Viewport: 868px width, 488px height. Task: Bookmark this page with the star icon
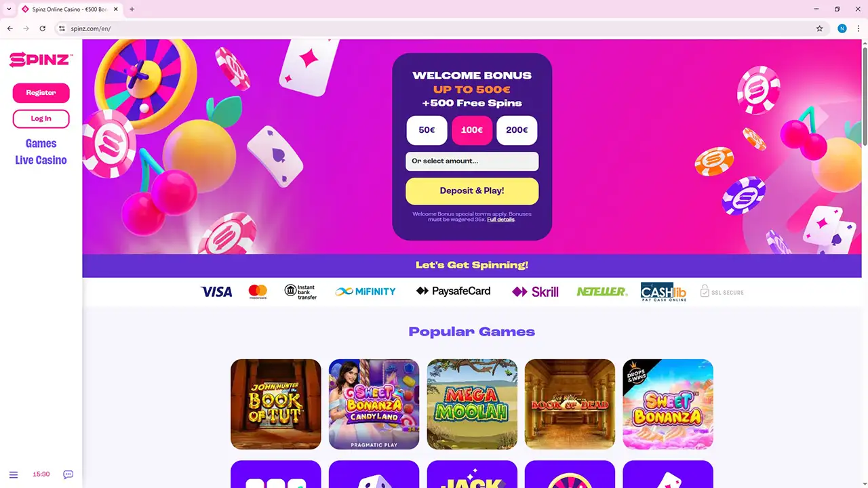(819, 28)
